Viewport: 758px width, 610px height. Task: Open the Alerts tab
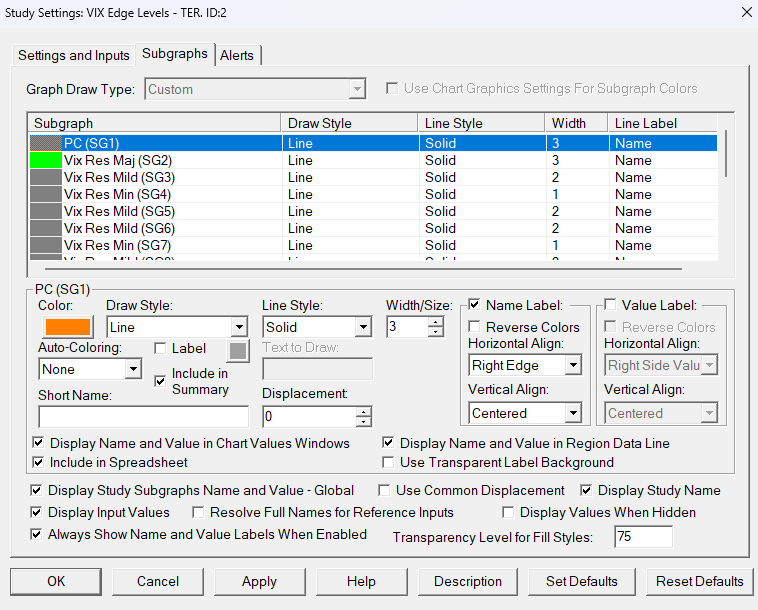(236, 56)
